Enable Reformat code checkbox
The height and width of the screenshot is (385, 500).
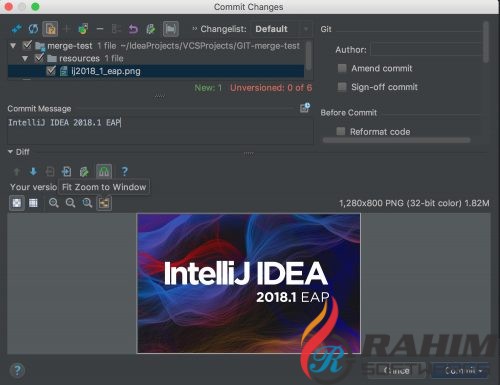341,131
